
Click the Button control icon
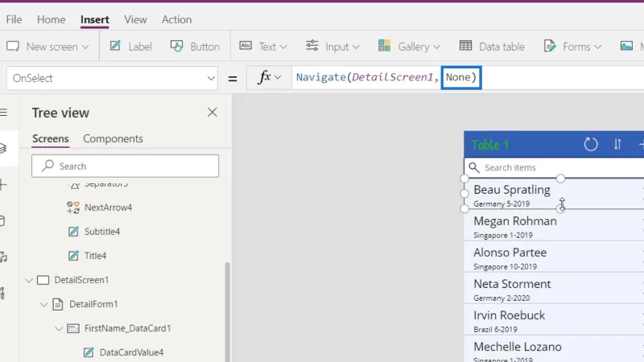pyautogui.click(x=176, y=46)
